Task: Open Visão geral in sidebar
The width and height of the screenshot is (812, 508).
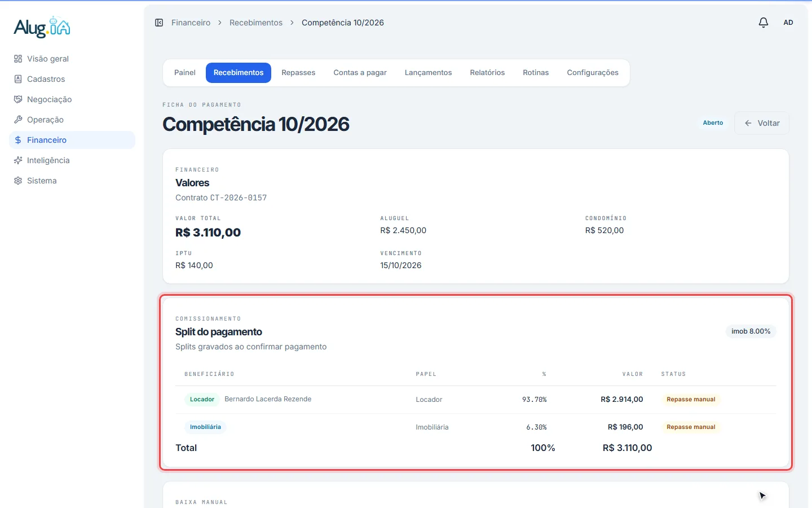Action: point(72,59)
